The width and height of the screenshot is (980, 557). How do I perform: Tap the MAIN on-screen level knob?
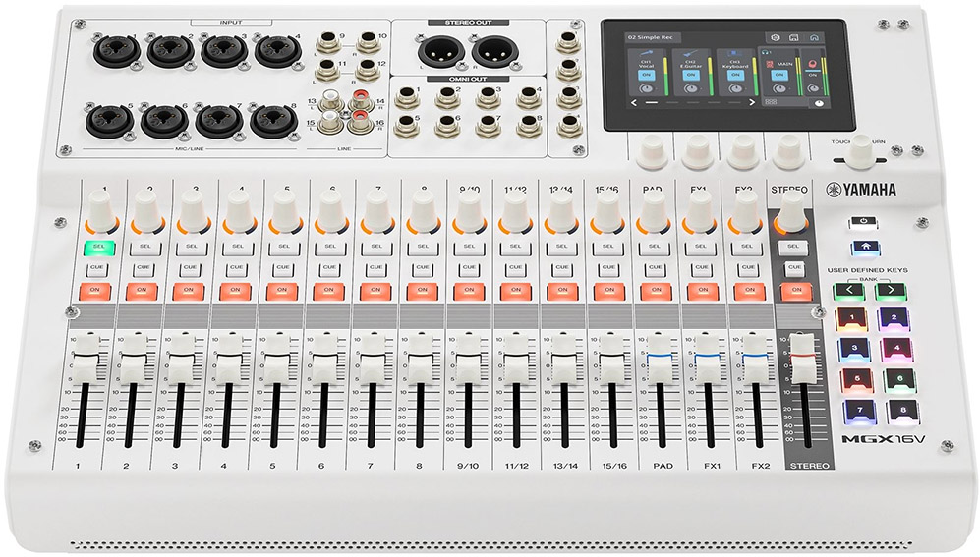[779, 88]
